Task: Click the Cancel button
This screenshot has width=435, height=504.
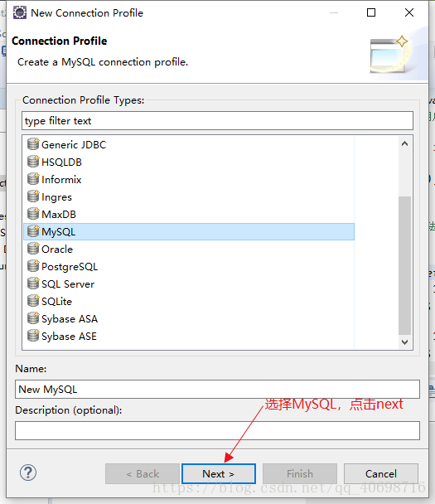Action: coord(380,473)
